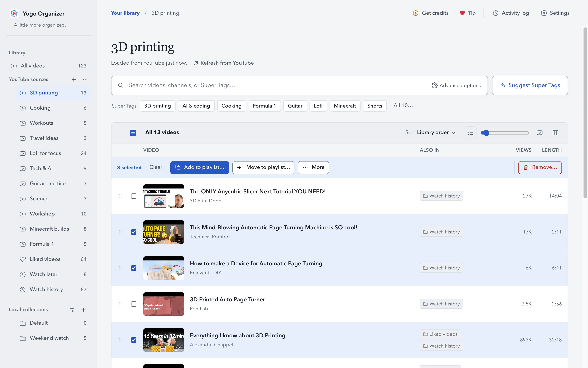
Task: Open Liked videos in sidebar
Action: pyautogui.click(x=53, y=259)
